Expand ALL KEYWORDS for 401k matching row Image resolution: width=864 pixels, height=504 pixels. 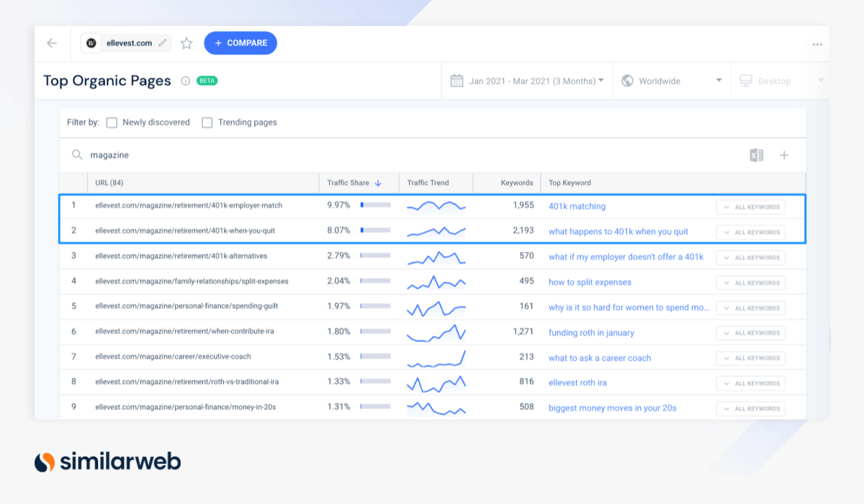(x=750, y=207)
